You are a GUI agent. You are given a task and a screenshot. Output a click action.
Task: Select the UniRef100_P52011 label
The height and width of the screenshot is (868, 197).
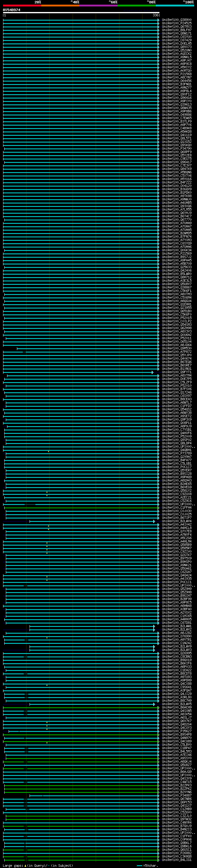177,338
